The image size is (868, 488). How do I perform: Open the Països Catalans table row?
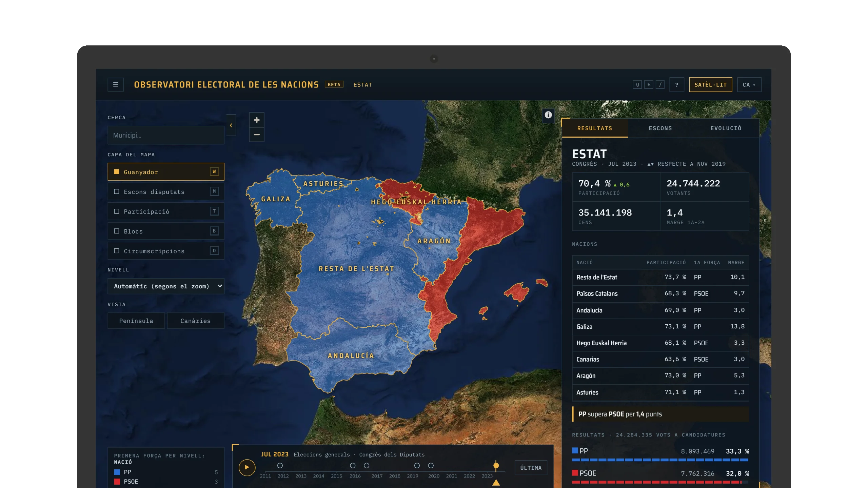click(x=660, y=293)
